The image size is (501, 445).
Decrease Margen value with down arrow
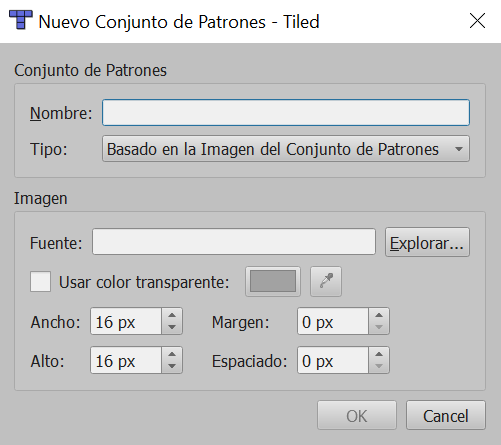pyautogui.click(x=379, y=327)
